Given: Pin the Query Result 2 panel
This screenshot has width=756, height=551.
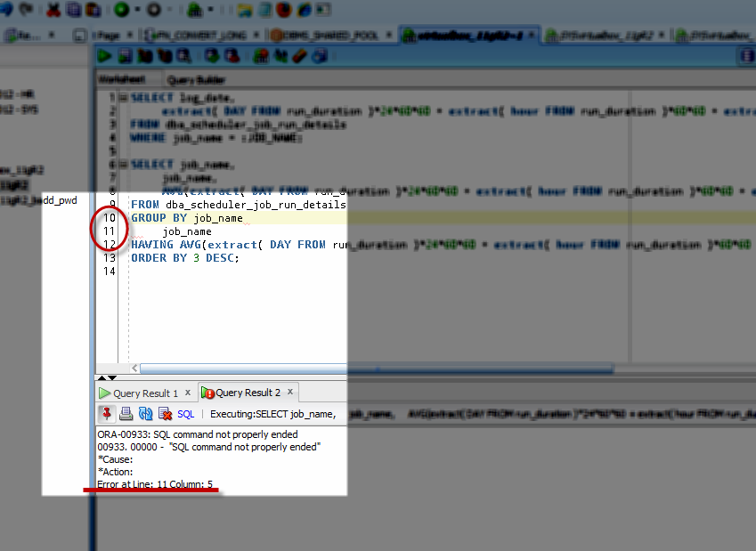Looking at the screenshot, I should pos(107,414).
